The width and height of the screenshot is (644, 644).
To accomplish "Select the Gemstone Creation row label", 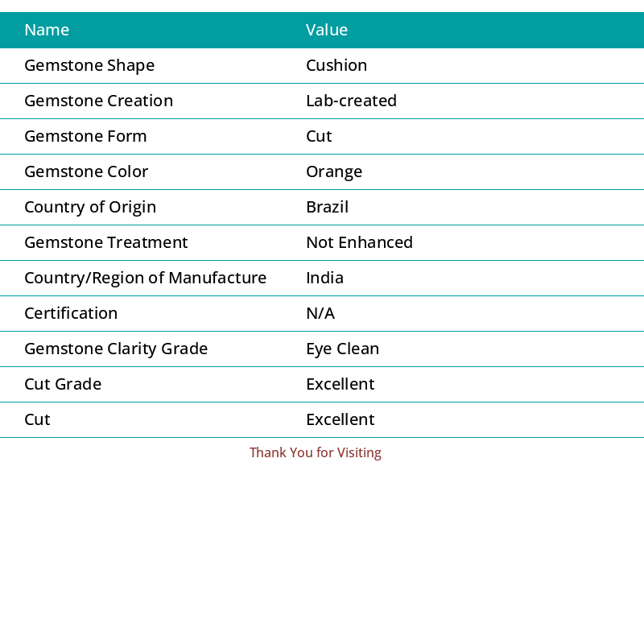I will click(98, 101).
